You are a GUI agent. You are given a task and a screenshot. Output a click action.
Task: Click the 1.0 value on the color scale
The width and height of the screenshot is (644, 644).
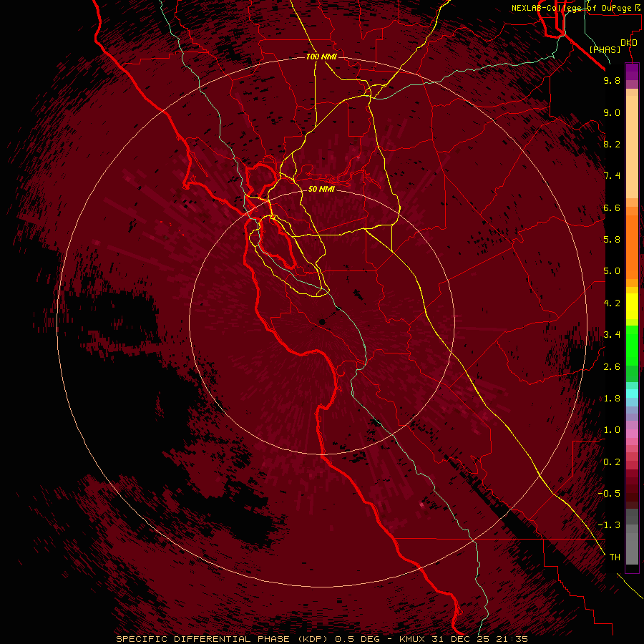(612, 430)
